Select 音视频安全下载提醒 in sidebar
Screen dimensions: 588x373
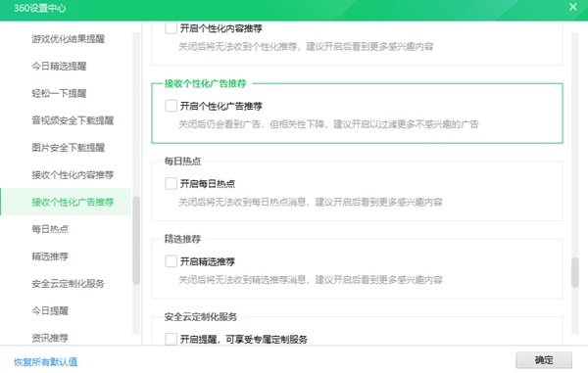pos(73,120)
